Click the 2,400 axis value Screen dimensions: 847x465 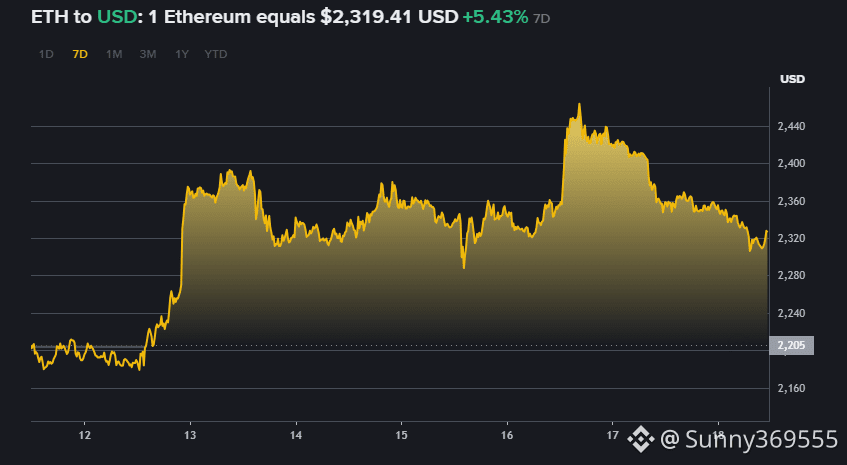(x=791, y=163)
